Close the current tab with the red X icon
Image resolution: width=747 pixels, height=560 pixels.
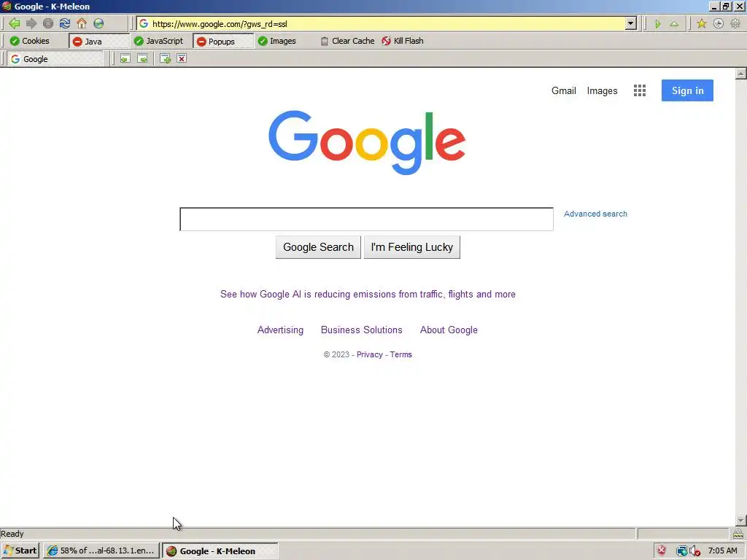coord(182,58)
